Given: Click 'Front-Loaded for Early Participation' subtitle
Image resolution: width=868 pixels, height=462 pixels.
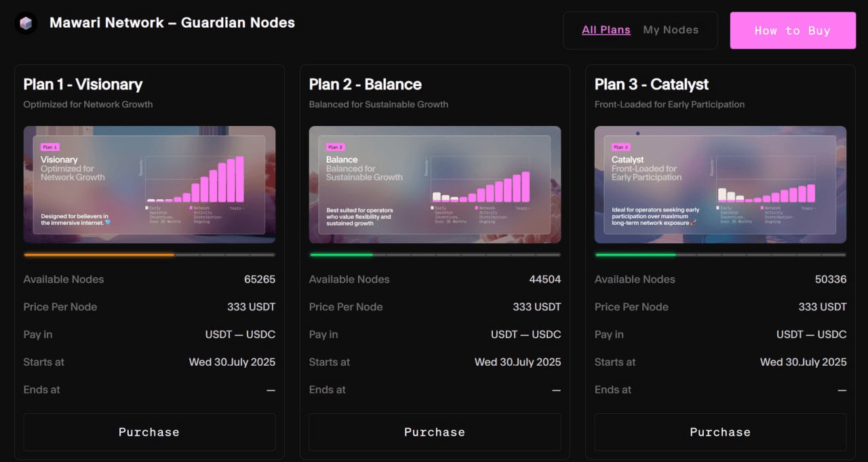Looking at the screenshot, I should 669,104.
